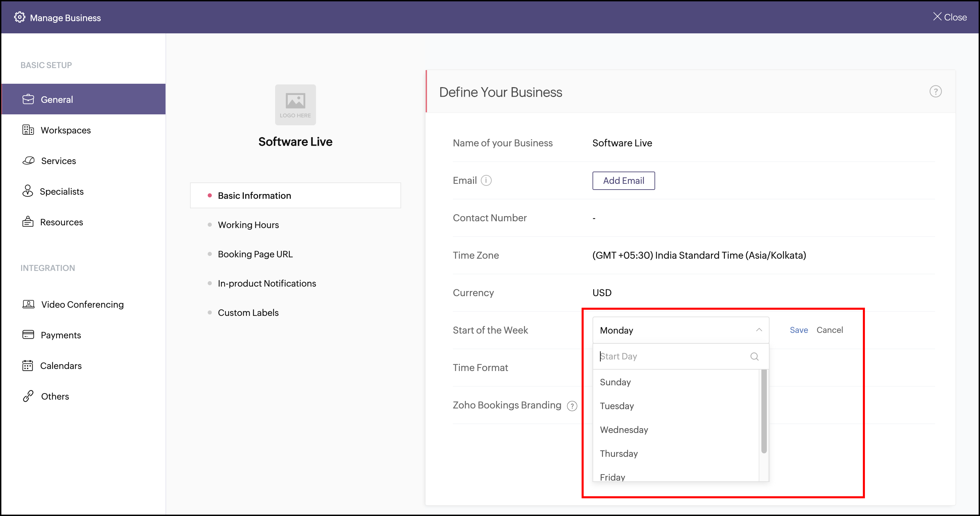Screen dimensions: 980x516
Task: Collapse the Monday start day dropdown
Action: (759, 330)
